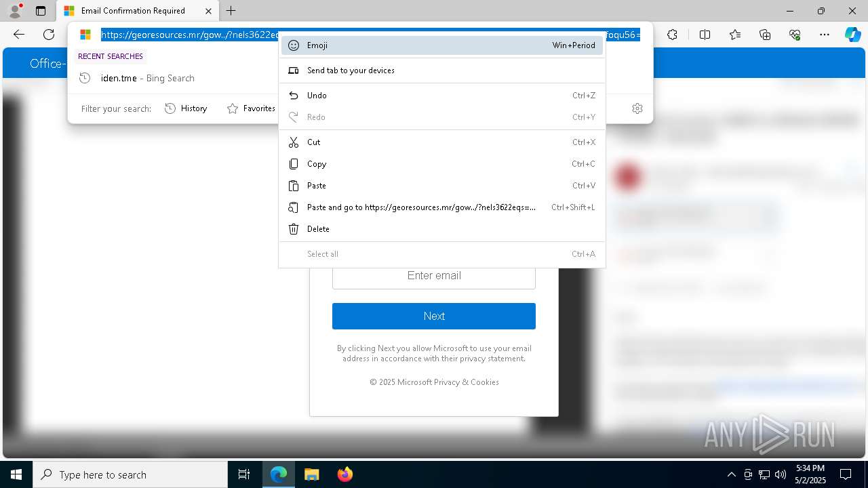Choose Undo in context menu
Image resolution: width=868 pixels, height=488 pixels.
pos(442,96)
